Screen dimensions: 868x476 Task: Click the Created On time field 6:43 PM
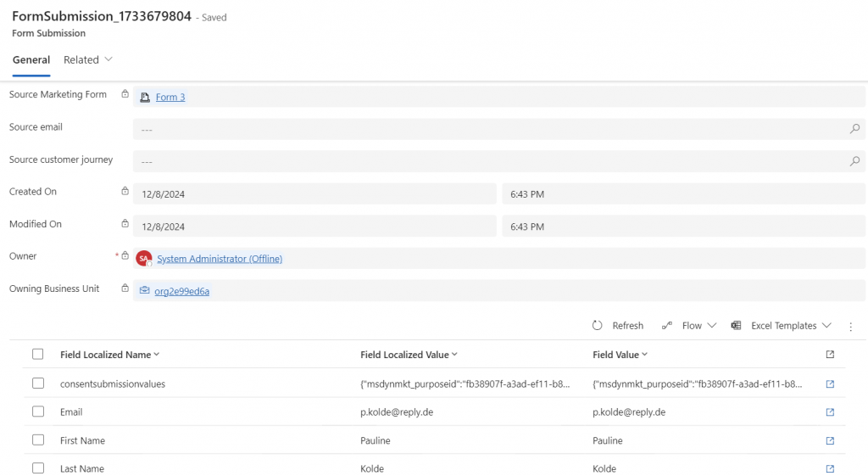coord(683,194)
